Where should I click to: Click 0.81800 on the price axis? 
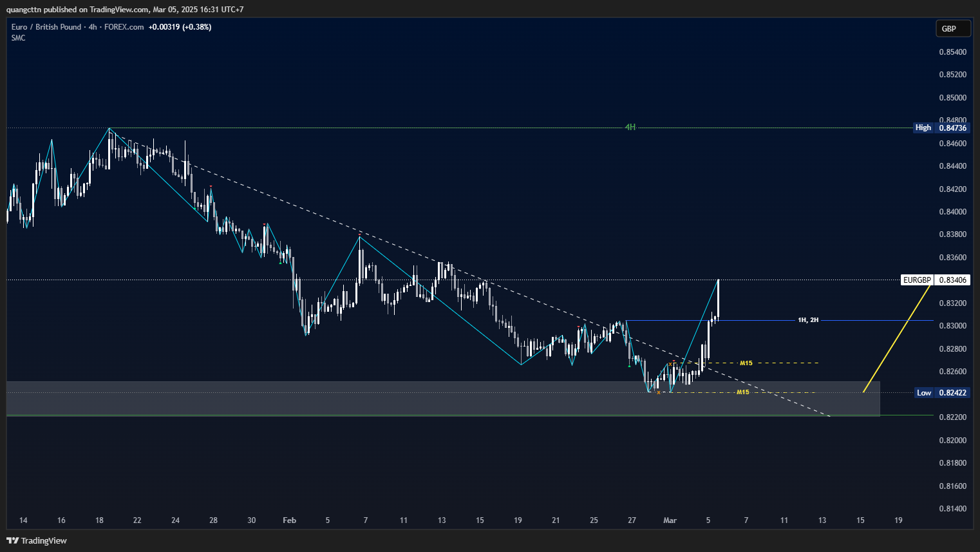(952, 463)
